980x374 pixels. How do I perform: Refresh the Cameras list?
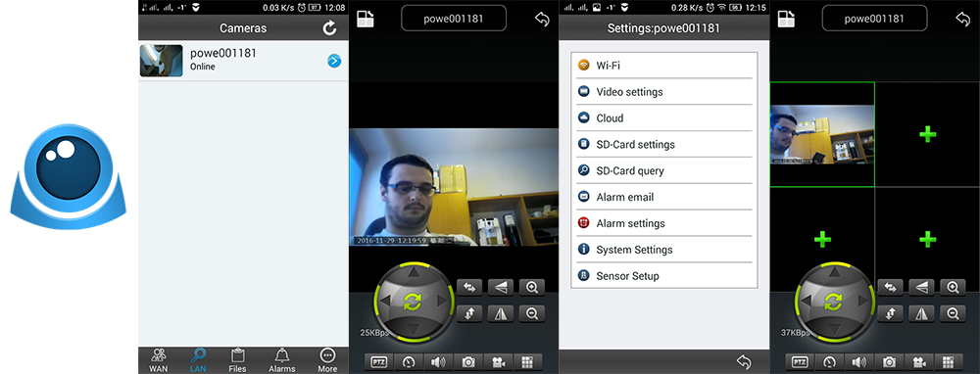[329, 28]
